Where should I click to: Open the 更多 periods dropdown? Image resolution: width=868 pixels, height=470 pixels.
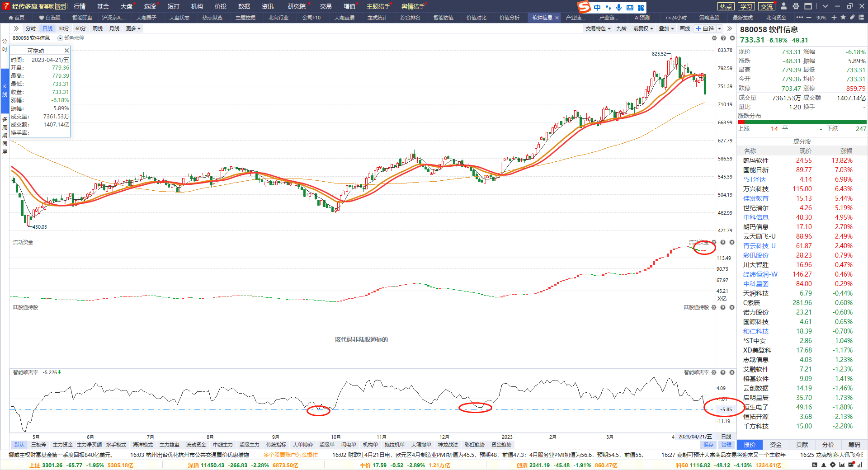point(133,28)
